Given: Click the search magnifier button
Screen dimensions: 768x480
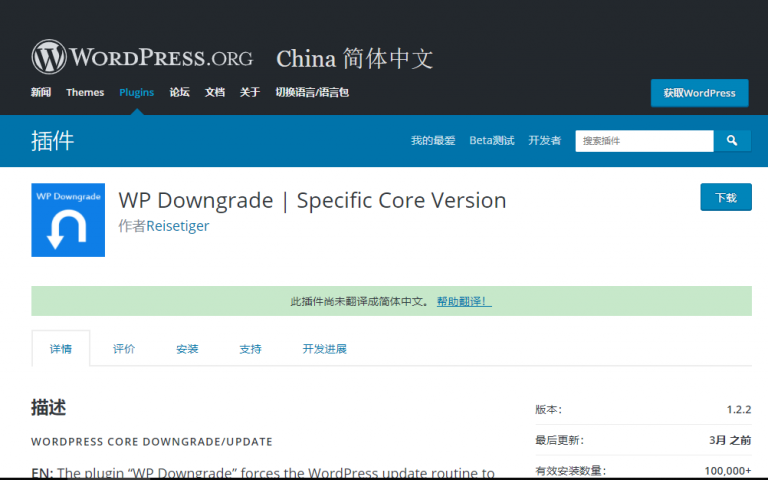Looking at the screenshot, I should click(732, 141).
